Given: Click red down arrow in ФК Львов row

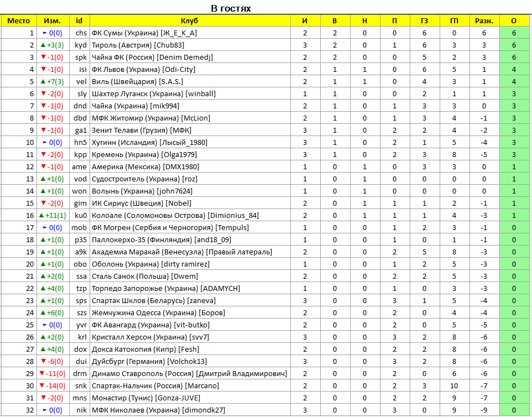Looking at the screenshot, I should point(43,69).
